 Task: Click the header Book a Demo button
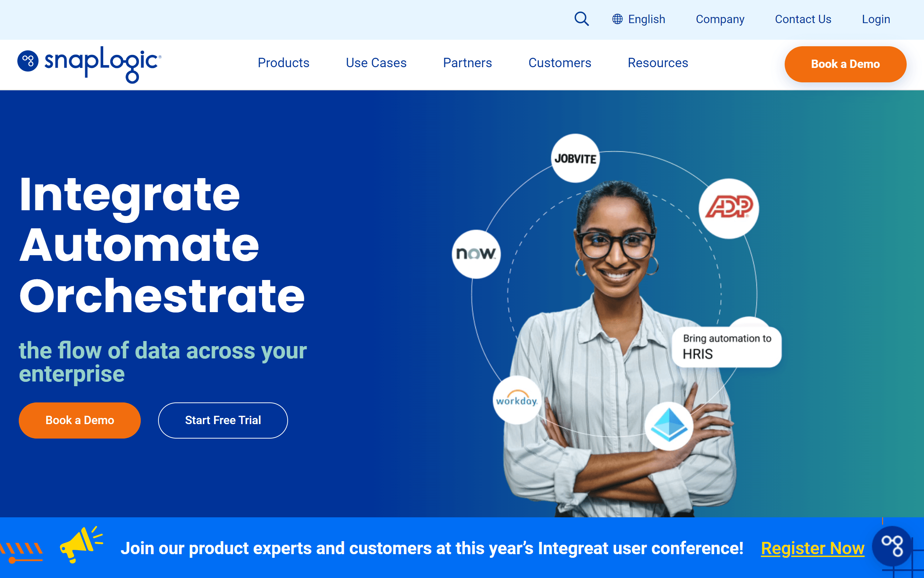tap(845, 64)
